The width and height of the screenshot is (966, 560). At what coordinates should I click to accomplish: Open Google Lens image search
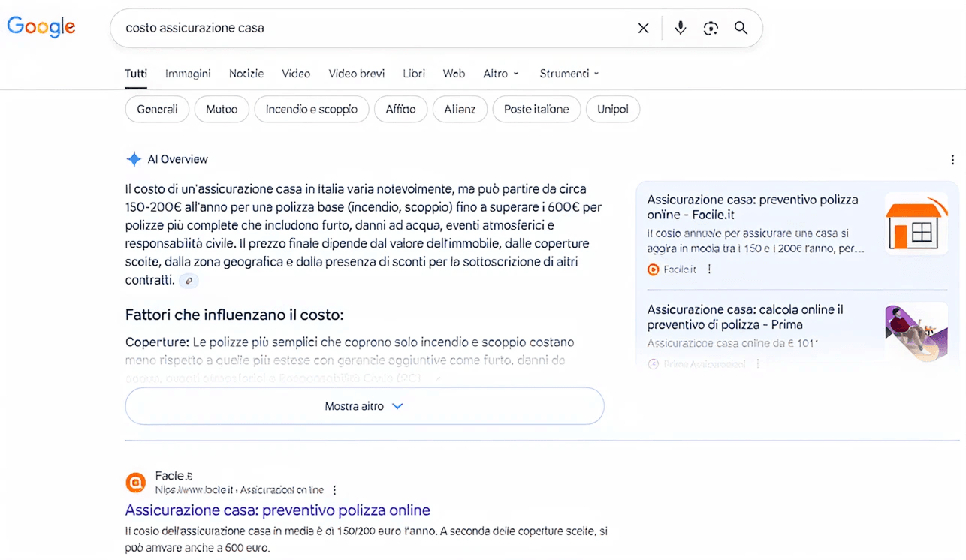711,28
